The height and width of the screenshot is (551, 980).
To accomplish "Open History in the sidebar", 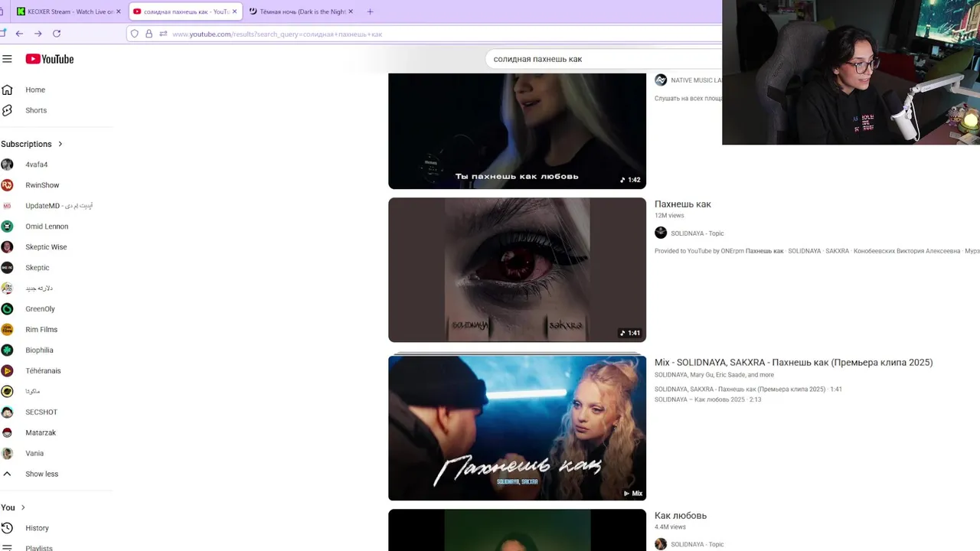I will (x=37, y=528).
